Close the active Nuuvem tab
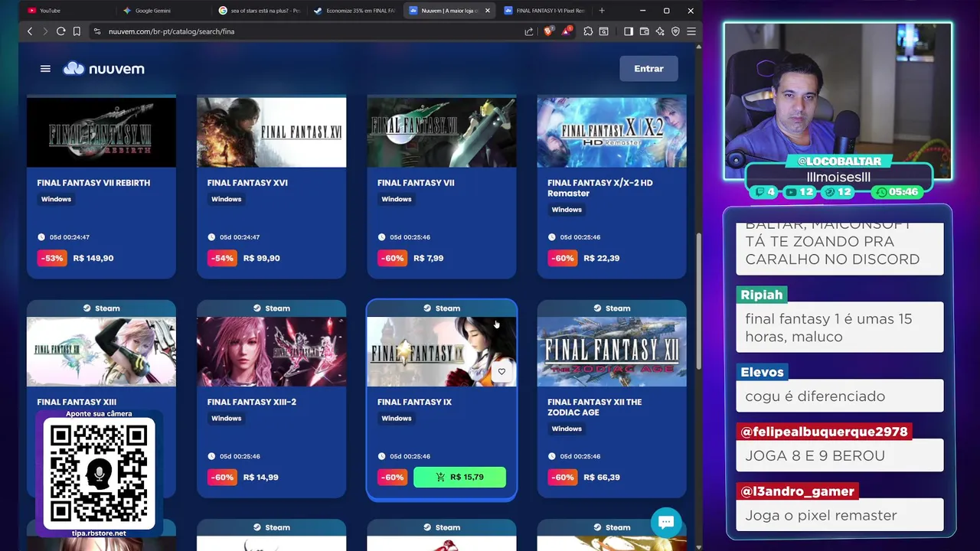 [x=488, y=11]
